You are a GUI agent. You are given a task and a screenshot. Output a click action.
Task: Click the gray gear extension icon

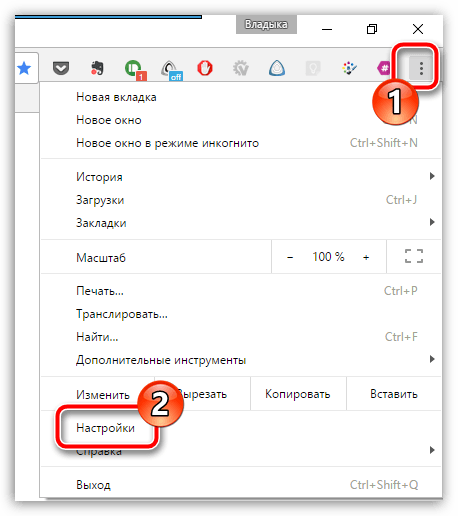click(241, 68)
